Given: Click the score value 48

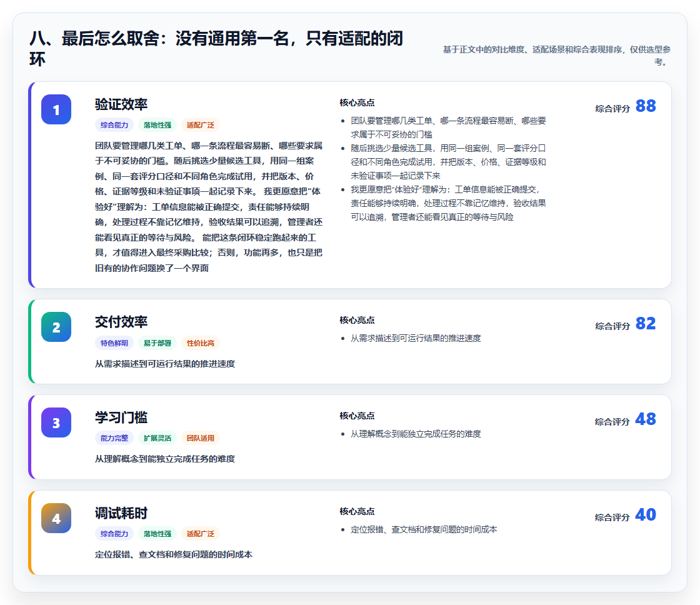Looking at the screenshot, I should [x=646, y=419].
